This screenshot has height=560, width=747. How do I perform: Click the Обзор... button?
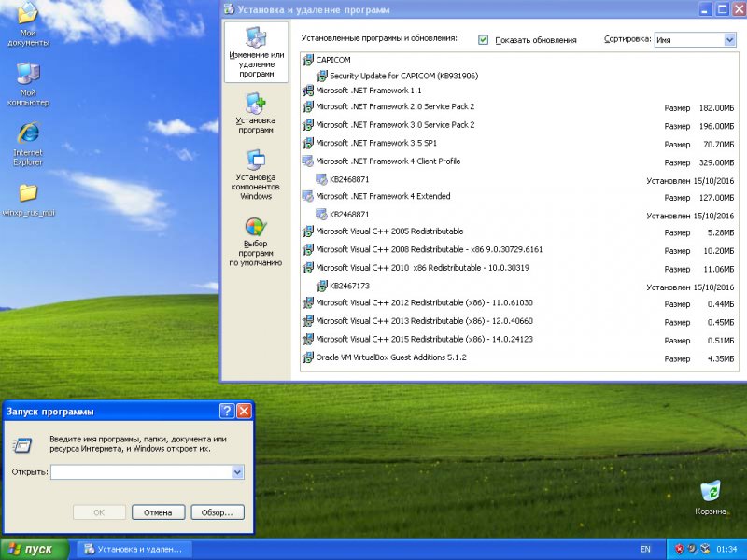coord(218,512)
